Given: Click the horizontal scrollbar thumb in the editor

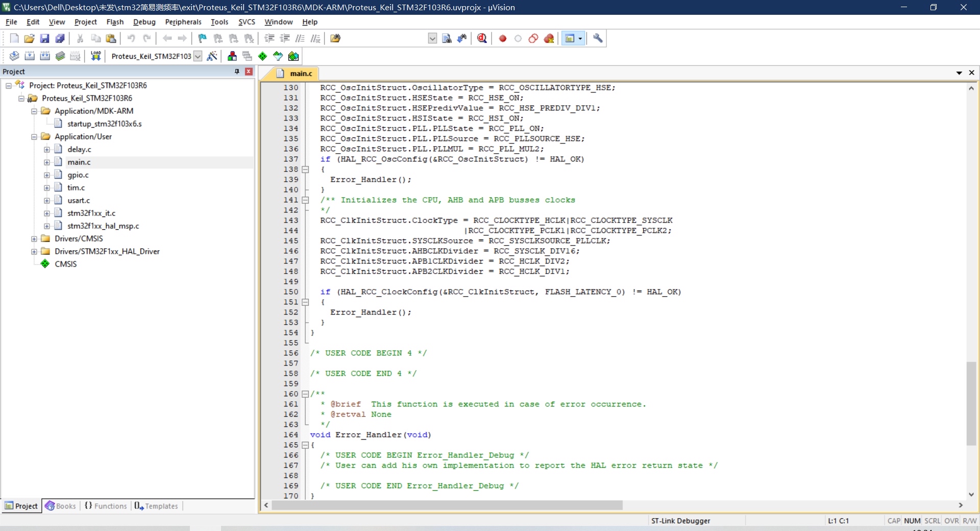Looking at the screenshot, I should pos(447,505).
